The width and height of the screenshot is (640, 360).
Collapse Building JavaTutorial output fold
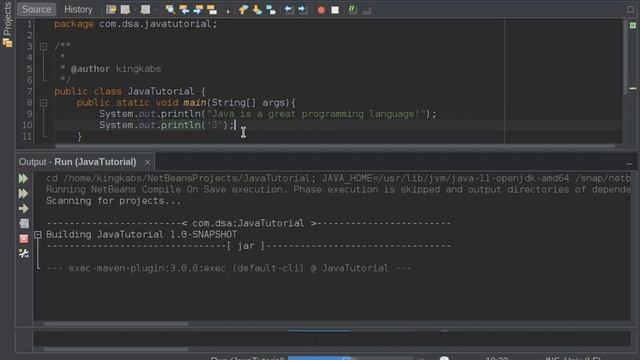[38, 235]
